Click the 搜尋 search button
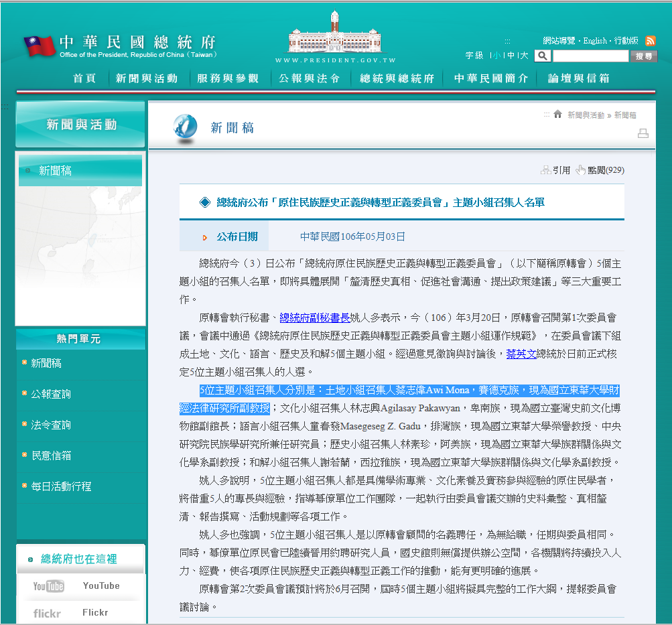Viewport: 672px width, 625px height. coord(644,56)
